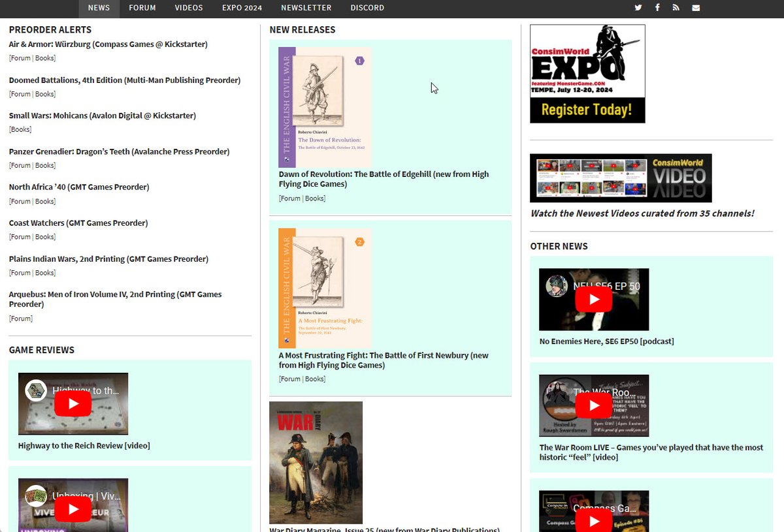Open A Most Frustrating Fight cover image
The height and width of the screenshot is (532, 784).
(325, 288)
